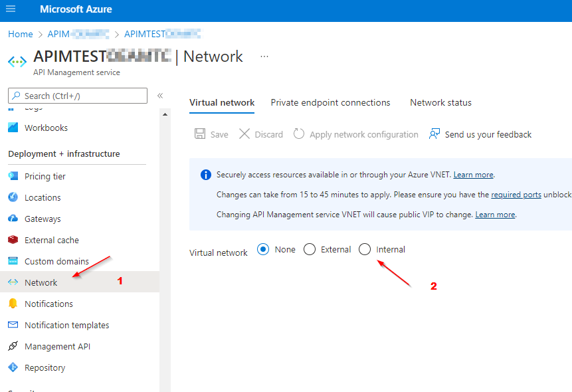
Task: Open the Workbooks chart icon
Action: click(13, 128)
